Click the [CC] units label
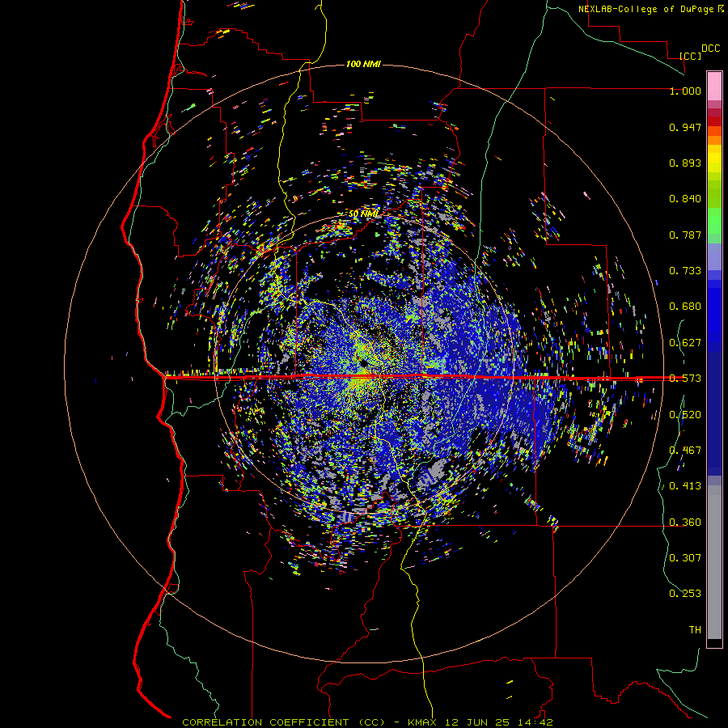 pos(691,56)
